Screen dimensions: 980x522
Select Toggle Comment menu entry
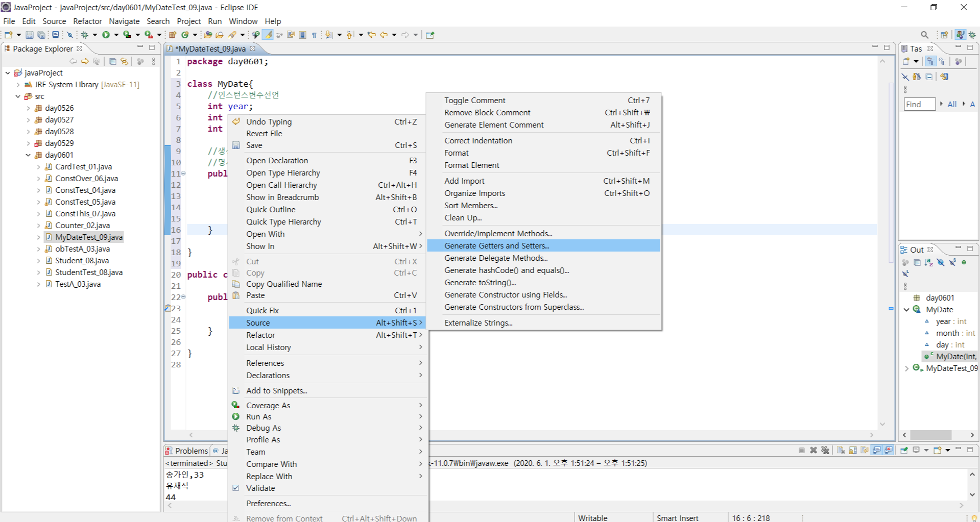coord(543,101)
